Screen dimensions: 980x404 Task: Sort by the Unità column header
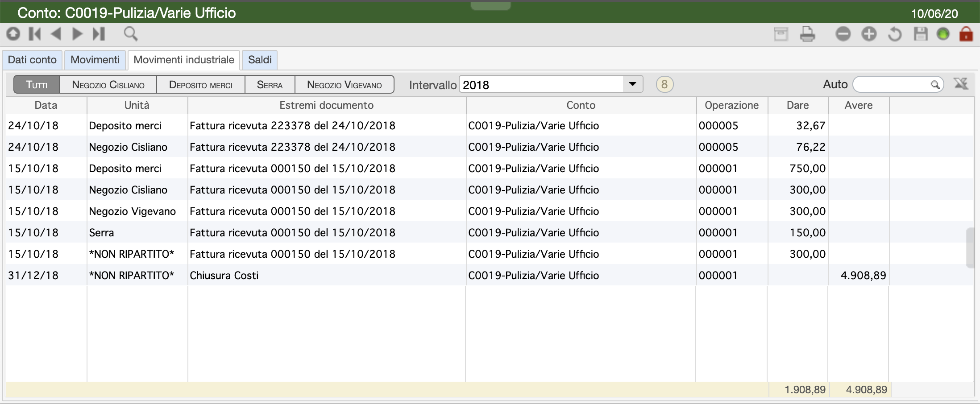click(137, 105)
